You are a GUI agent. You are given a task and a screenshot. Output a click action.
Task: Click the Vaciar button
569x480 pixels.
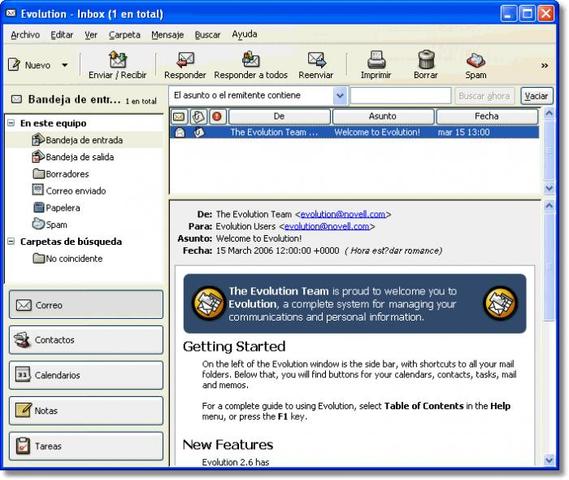[537, 96]
